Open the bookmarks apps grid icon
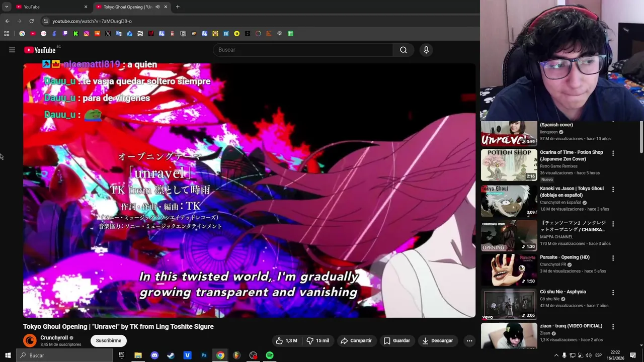Viewport: 644px width, 362px height. pos(7,34)
